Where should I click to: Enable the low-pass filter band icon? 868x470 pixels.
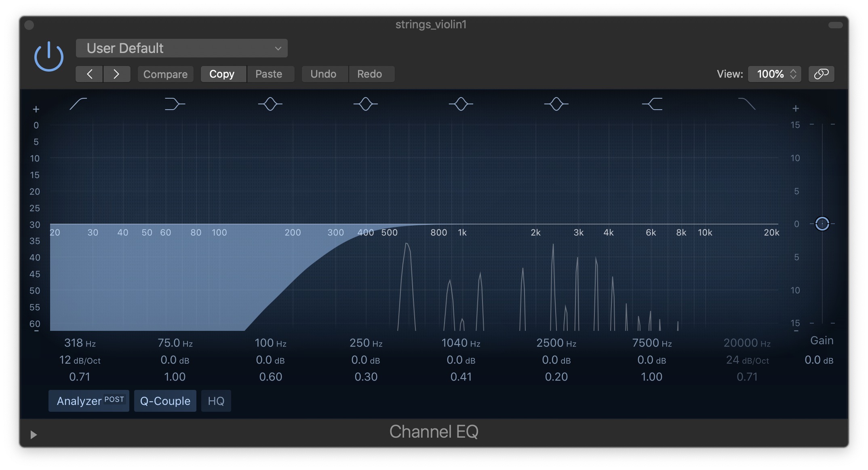747,104
